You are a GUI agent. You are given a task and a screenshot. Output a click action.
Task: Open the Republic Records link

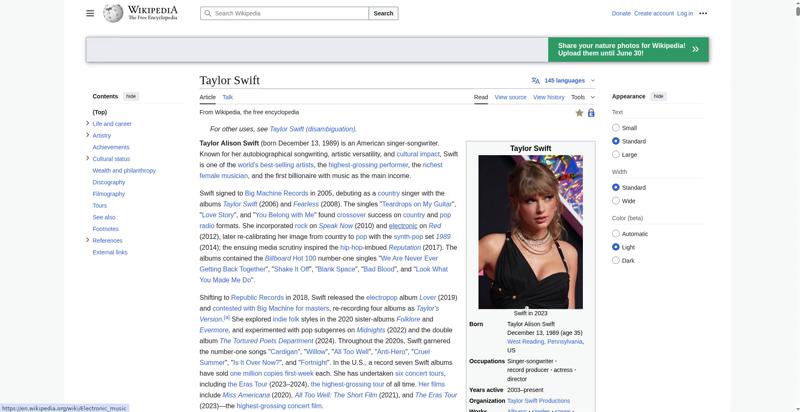257,297
